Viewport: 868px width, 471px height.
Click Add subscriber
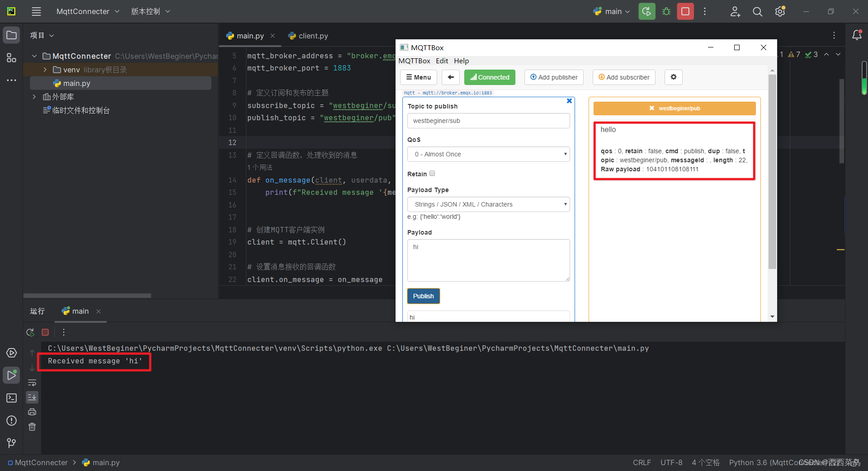(624, 77)
